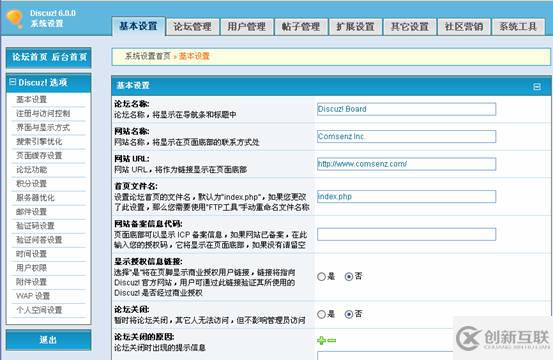The height and width of the screenshot is (360, 553).
Task: Open 验证码设置 in the sidebar
Action: 35,226
